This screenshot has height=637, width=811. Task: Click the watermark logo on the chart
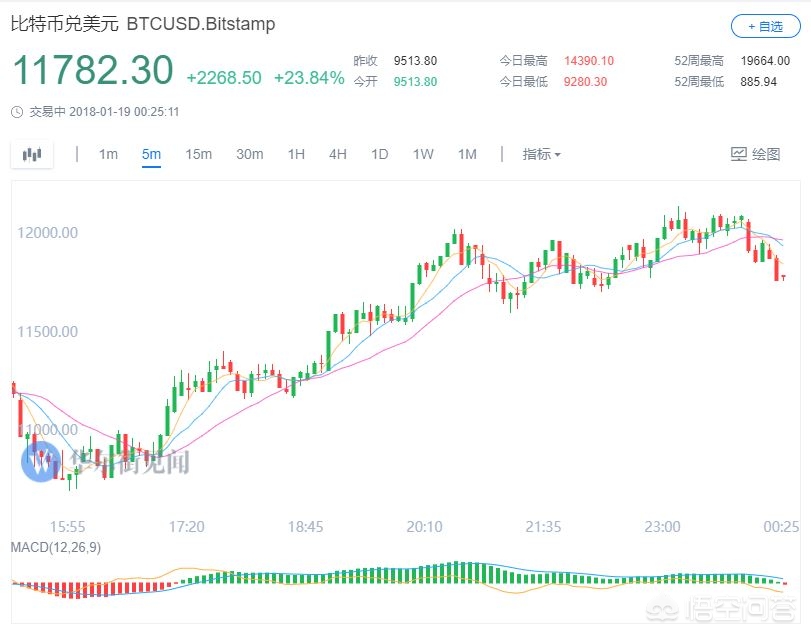tap(44, 461)
